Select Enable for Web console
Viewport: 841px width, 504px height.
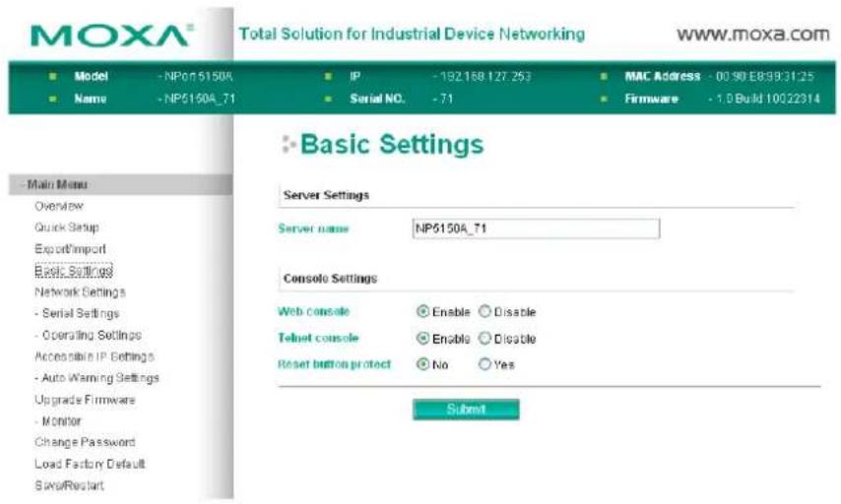(x=422, y=311)
